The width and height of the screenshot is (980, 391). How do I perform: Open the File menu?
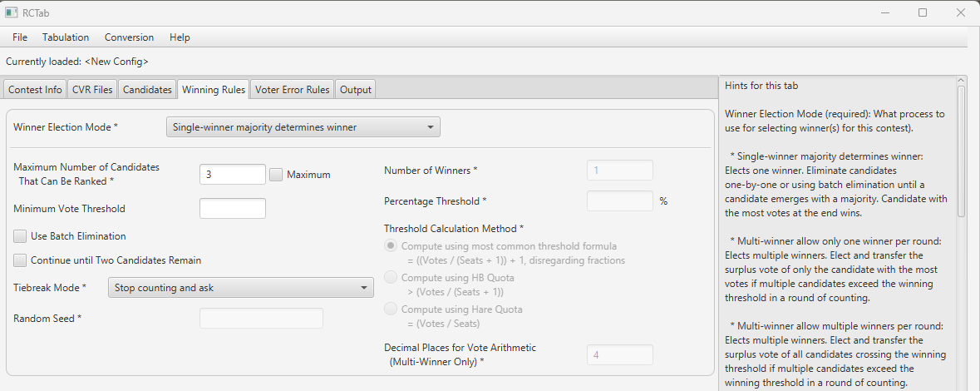point(20,37)
